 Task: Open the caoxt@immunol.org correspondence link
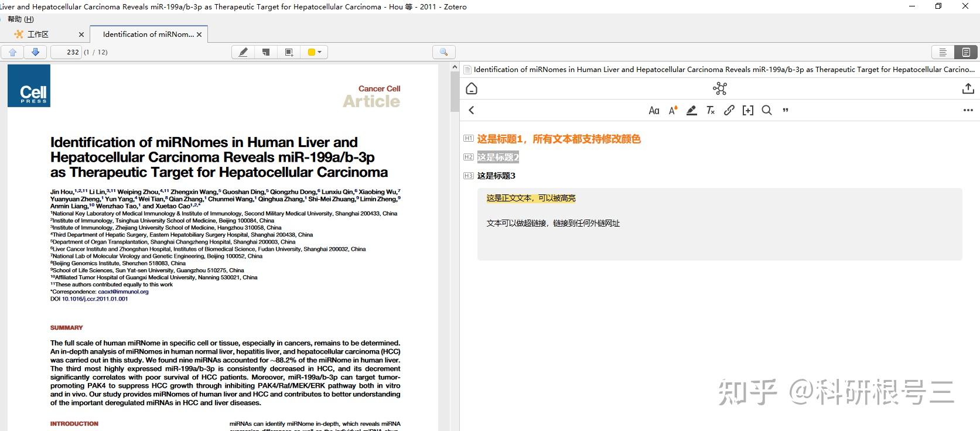point(123,292)
